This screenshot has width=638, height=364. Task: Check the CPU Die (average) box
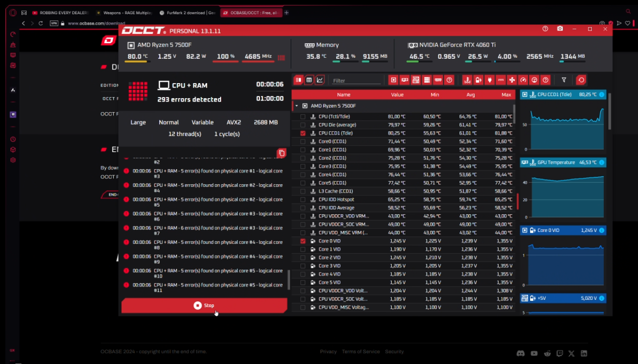tap(303, 125)
